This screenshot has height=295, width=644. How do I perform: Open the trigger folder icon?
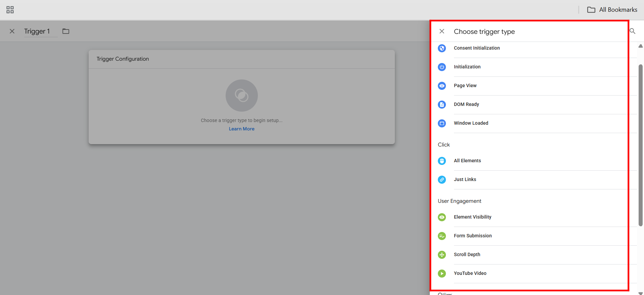pos(66,31)
